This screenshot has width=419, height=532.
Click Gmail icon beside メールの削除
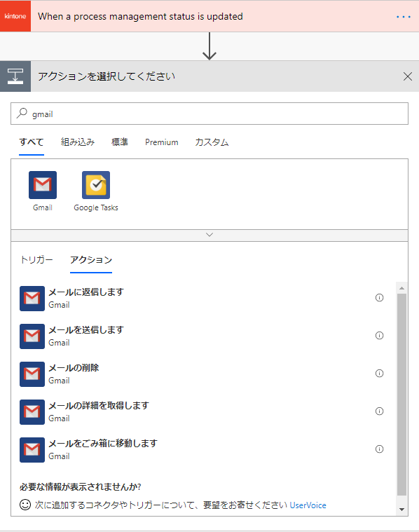coord(32,374)
